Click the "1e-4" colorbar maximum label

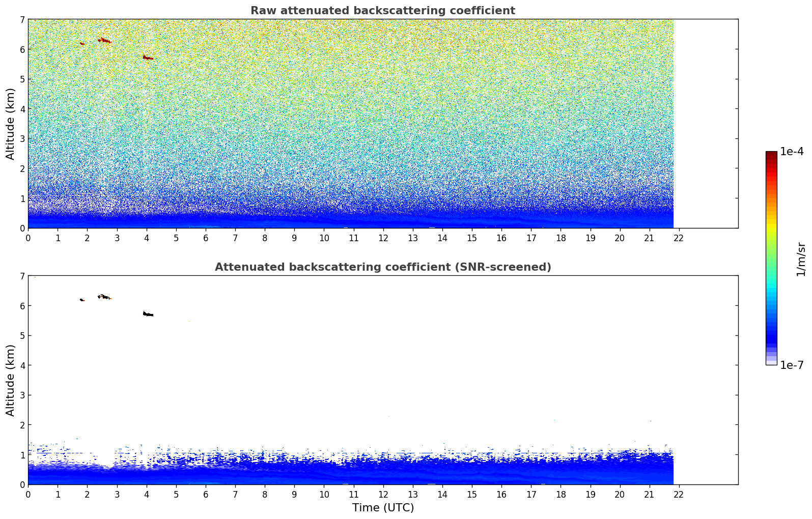pos(792,152)
